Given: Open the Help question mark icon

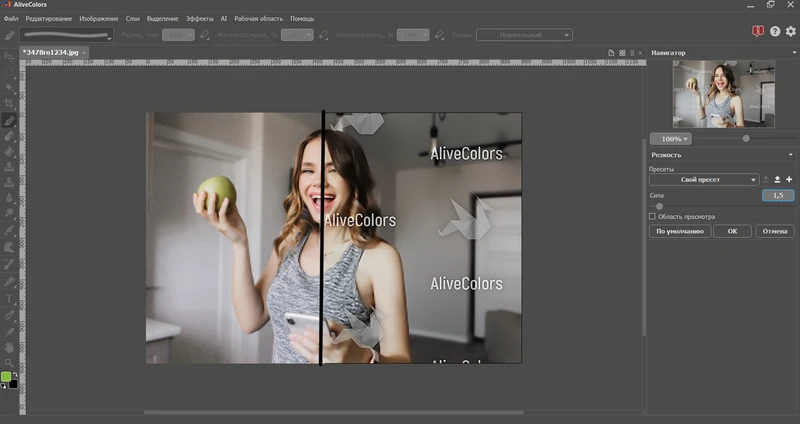Looking at the screenshot, I should point(775,32).
